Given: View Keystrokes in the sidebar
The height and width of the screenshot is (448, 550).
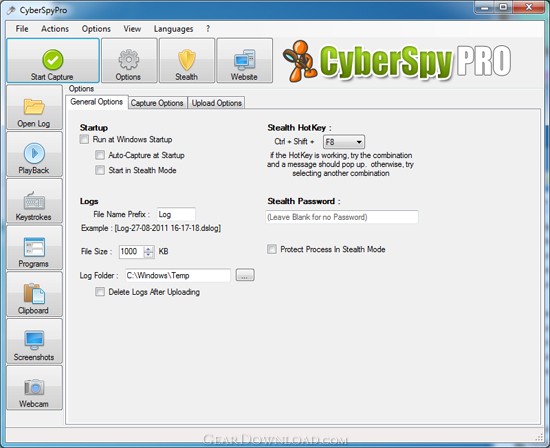Looking at the screenshot, I should click(x=34, y=201).
